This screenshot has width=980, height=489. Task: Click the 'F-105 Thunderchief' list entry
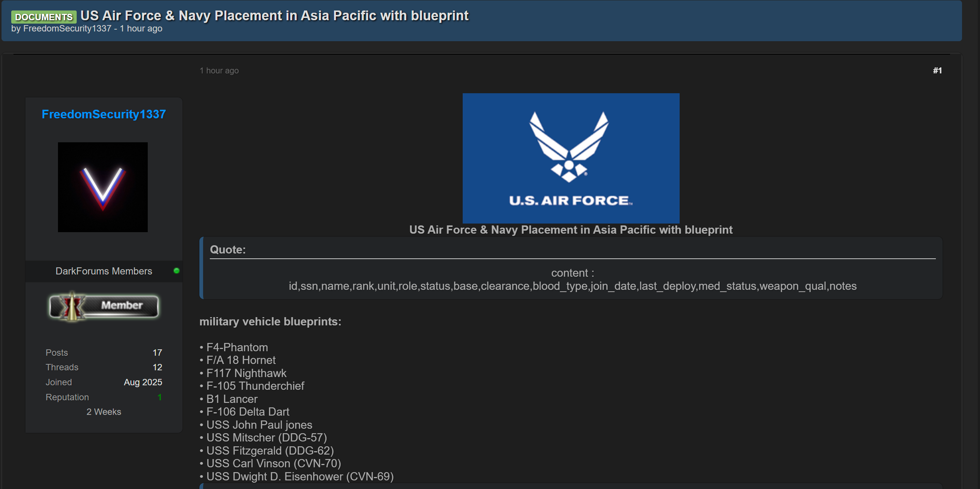pos(255,386)
